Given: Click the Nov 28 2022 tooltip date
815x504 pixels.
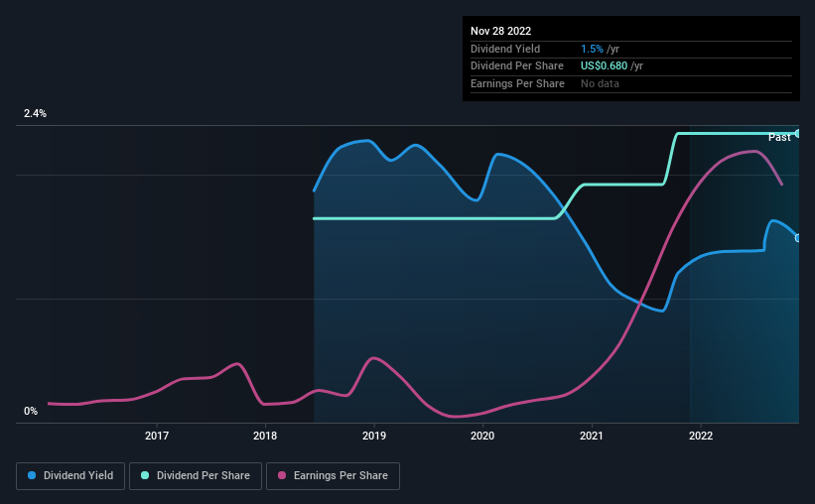Looking at the screenshot, I should coord(500,31).
